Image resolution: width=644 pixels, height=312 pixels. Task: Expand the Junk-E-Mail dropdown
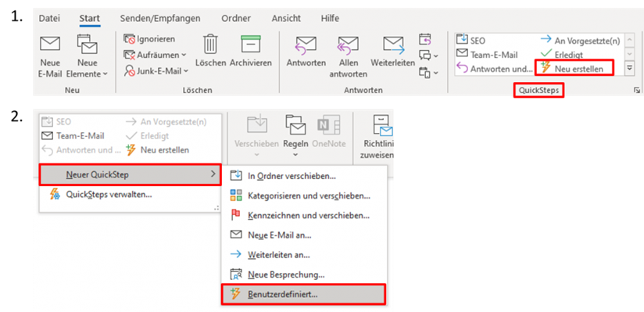(x=186, y=70)
